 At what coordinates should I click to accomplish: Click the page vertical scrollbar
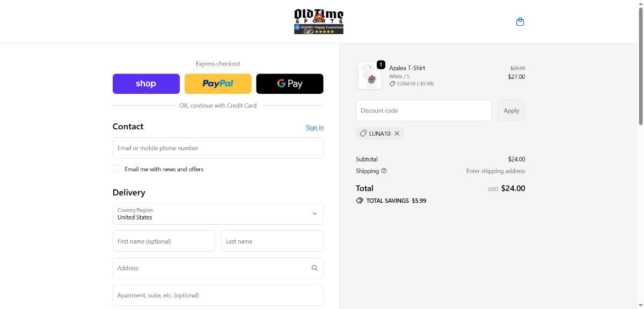[640, 161]
